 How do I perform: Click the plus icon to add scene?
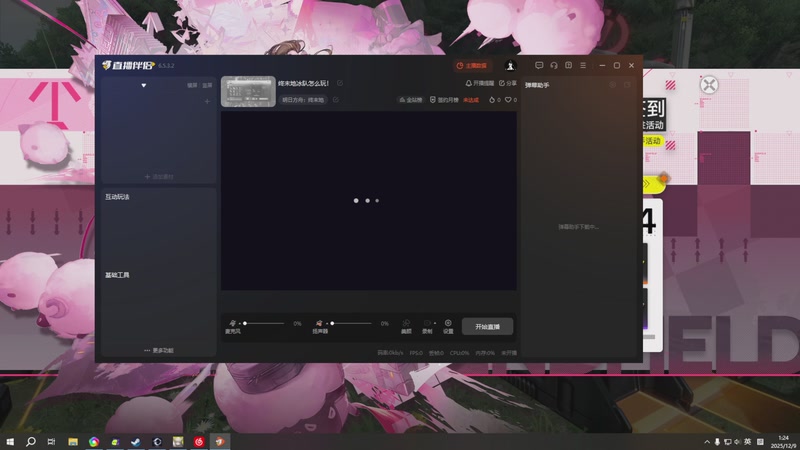tap(207, 102)
